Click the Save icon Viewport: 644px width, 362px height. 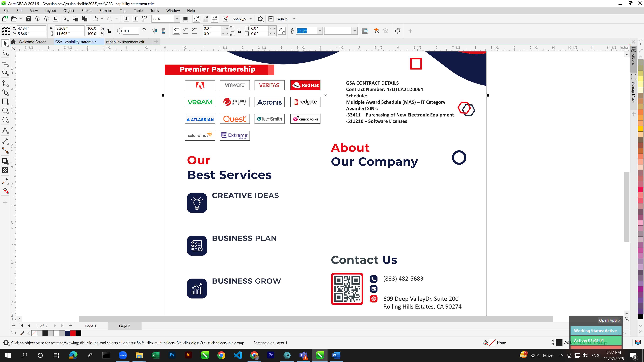click(x=29, y=19)
